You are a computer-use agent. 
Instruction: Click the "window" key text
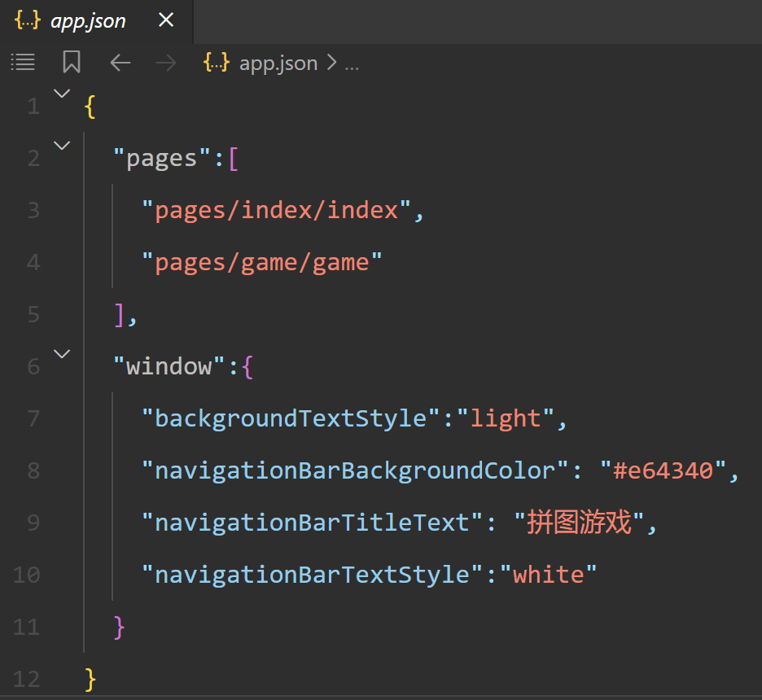click(x=169, y=365)
